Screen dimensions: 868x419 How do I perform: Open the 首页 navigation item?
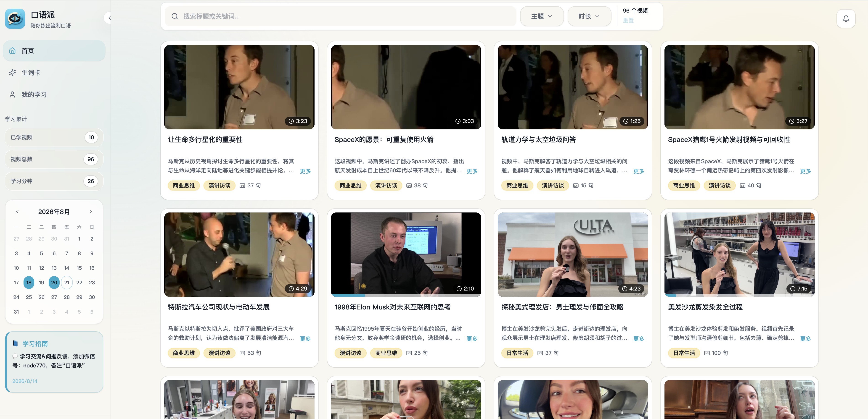click(54, 50)
